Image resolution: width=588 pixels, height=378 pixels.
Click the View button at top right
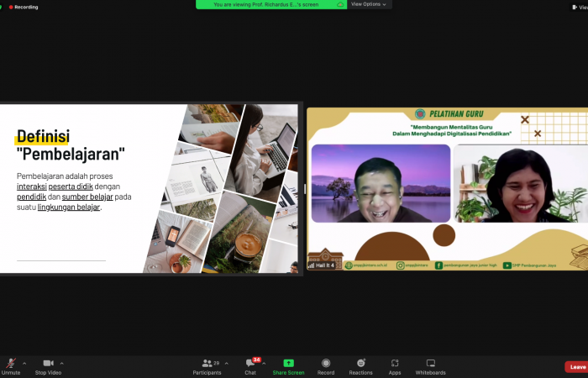click(579, 7)
